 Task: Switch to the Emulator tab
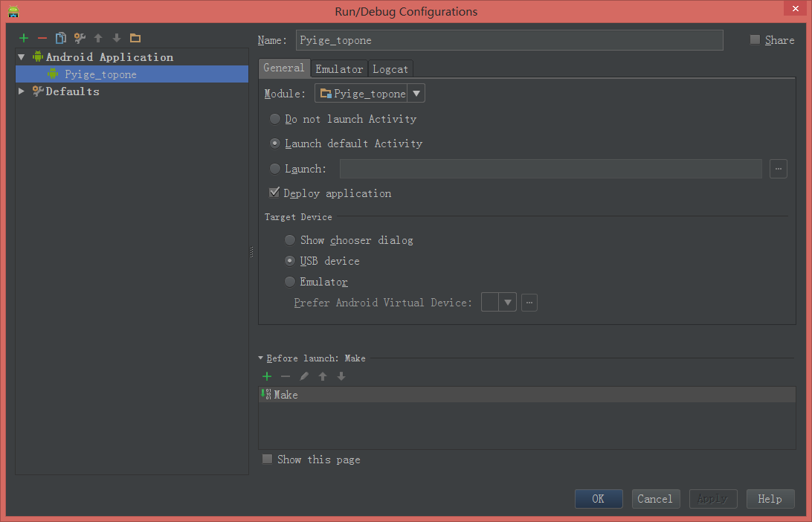pyautogui.click(x=338, y=68)
